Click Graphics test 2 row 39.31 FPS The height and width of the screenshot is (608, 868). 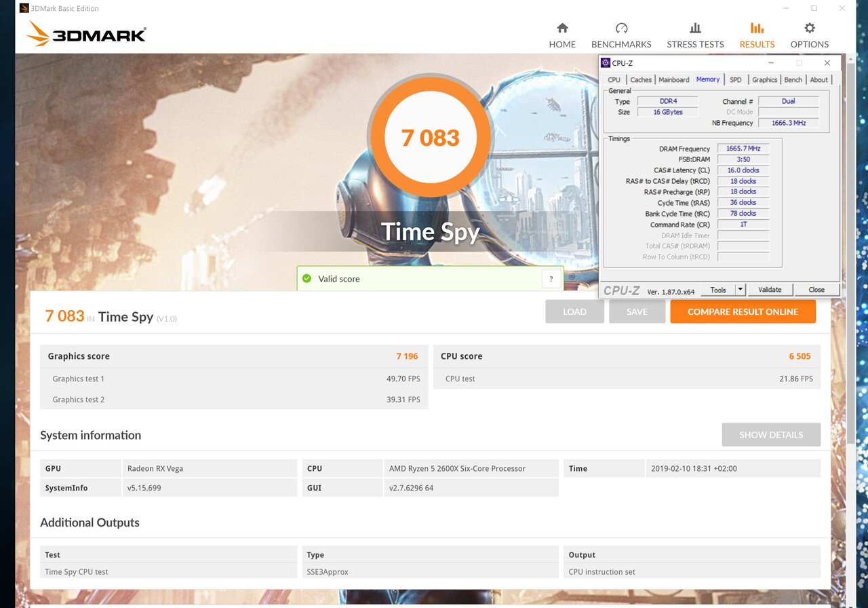pyautogui.click(x=234, y=399)
